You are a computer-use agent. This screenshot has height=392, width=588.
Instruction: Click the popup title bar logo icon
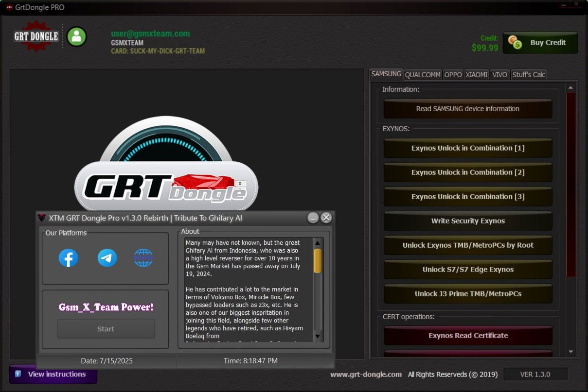click(x=42, y=218)
